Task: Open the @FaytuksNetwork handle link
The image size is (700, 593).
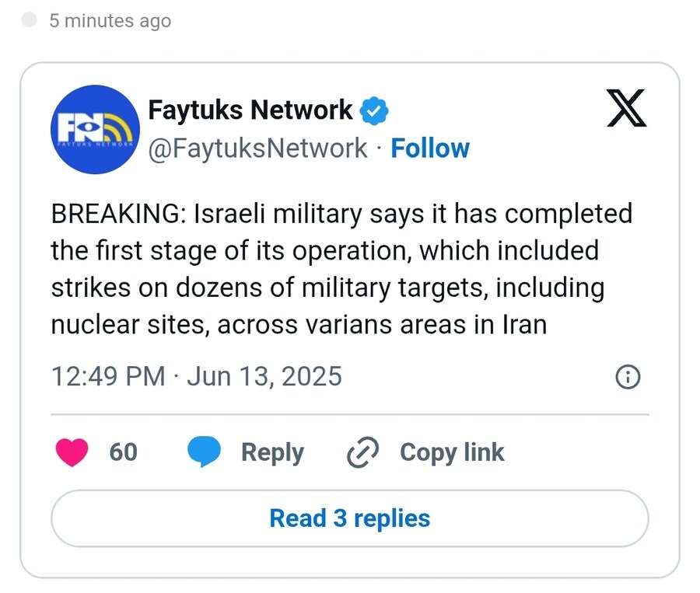Action: pyautogui.click(x=257, y=148)
